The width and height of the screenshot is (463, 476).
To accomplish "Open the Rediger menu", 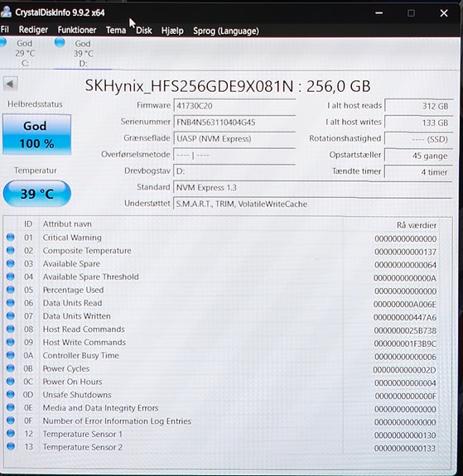I will (x=33, y=30).
